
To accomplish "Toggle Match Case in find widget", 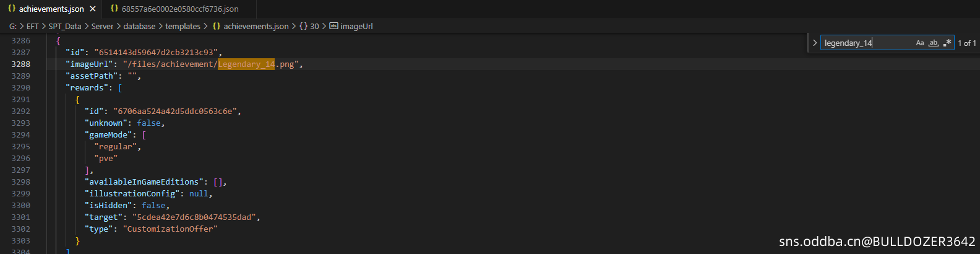I will pyautogui.click(x=920, y=43).
